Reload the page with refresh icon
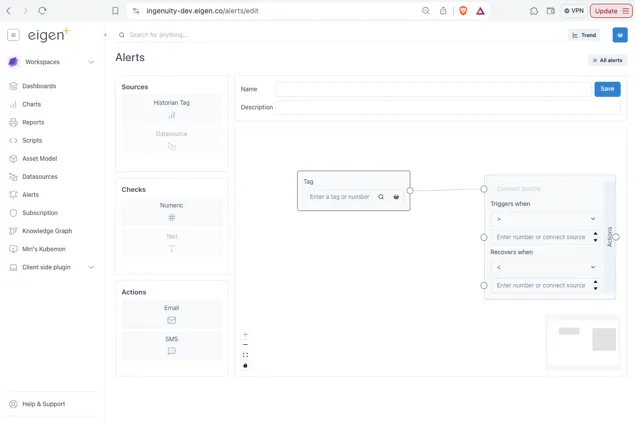The image size is (635, 422). coord(42,11)
